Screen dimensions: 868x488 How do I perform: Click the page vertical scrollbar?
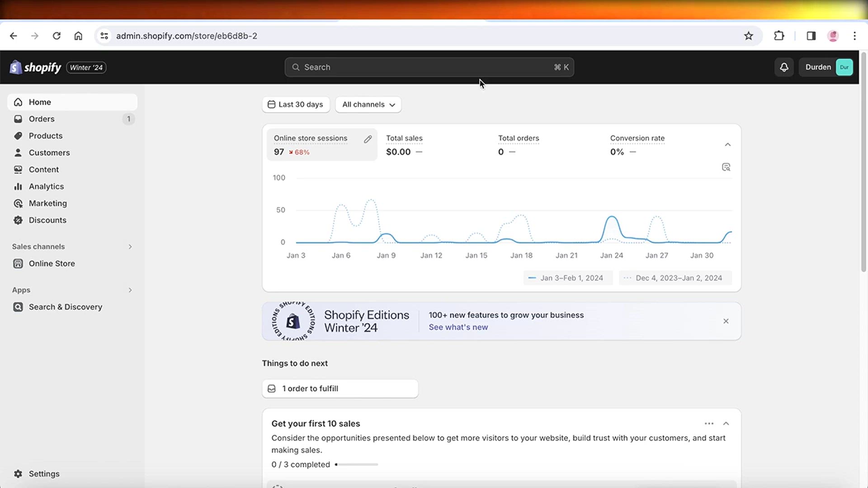click(x=863, y=163)
